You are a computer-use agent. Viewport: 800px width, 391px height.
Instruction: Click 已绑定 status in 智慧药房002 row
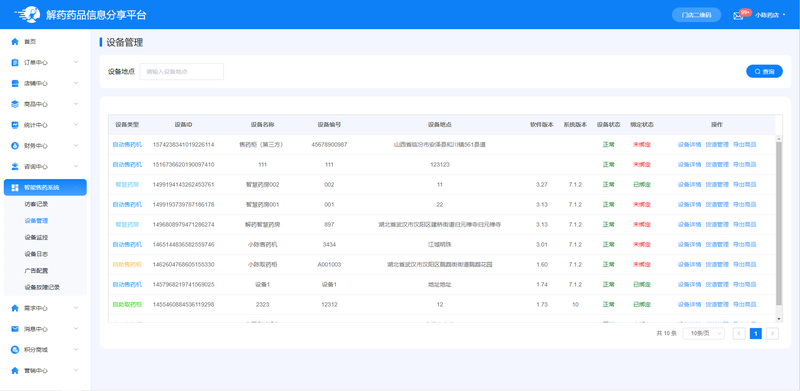[642, 184]
